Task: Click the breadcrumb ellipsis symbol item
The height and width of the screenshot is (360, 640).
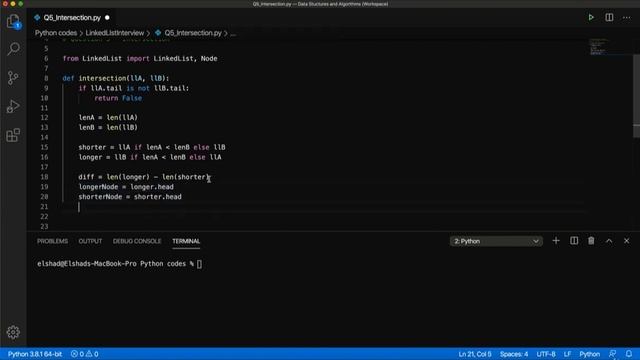Action: (x=233, y=33)
